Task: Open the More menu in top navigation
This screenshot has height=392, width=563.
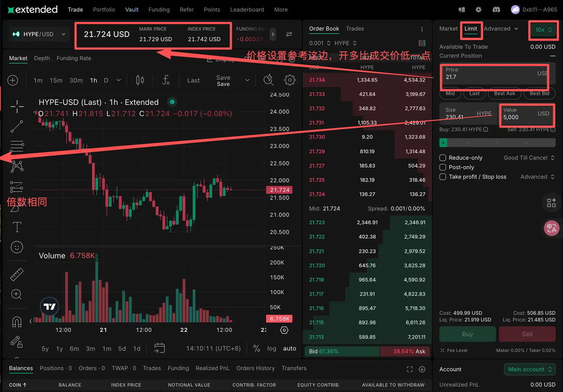Action: point(281,9)
